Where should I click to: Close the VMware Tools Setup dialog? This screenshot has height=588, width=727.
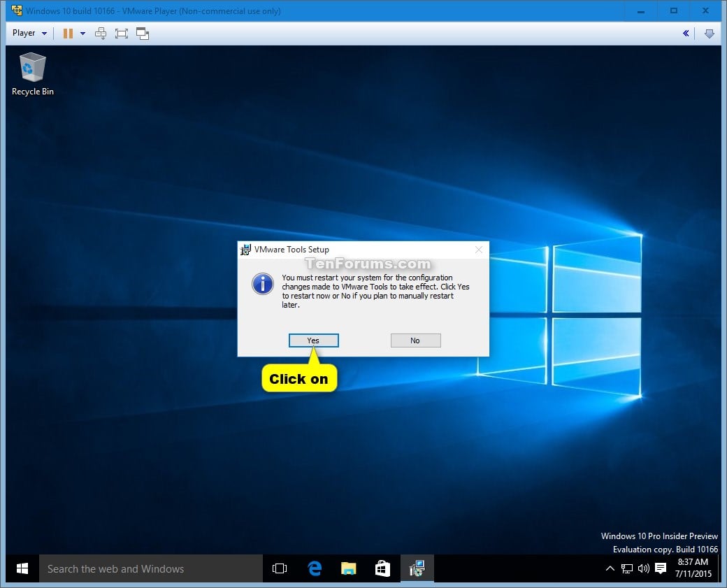click(478, 250)
